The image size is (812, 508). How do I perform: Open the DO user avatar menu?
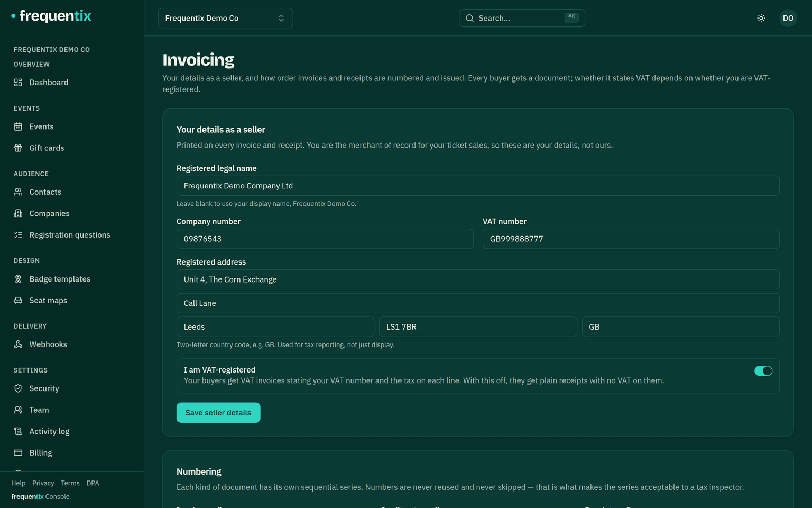(788, 18)
